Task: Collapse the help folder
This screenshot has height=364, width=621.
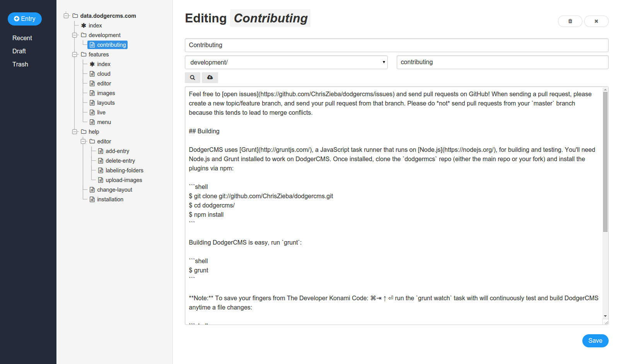Action: [75, 132]
